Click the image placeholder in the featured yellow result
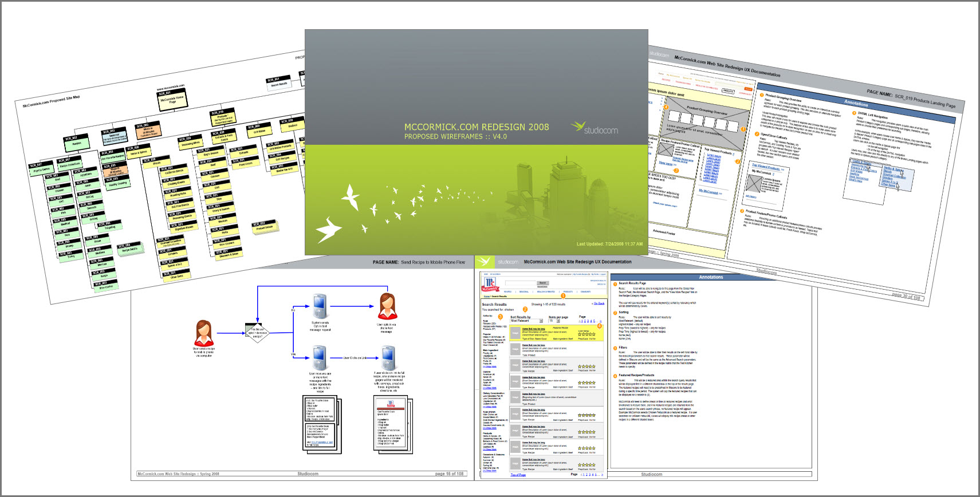980x497 pixels. (x=515, y=332)
